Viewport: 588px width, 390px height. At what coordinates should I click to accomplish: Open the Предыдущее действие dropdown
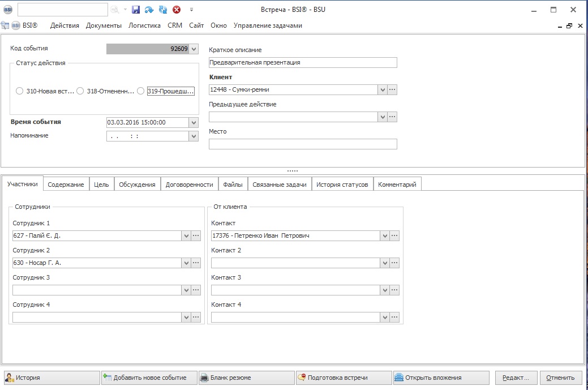coord(383,117)
